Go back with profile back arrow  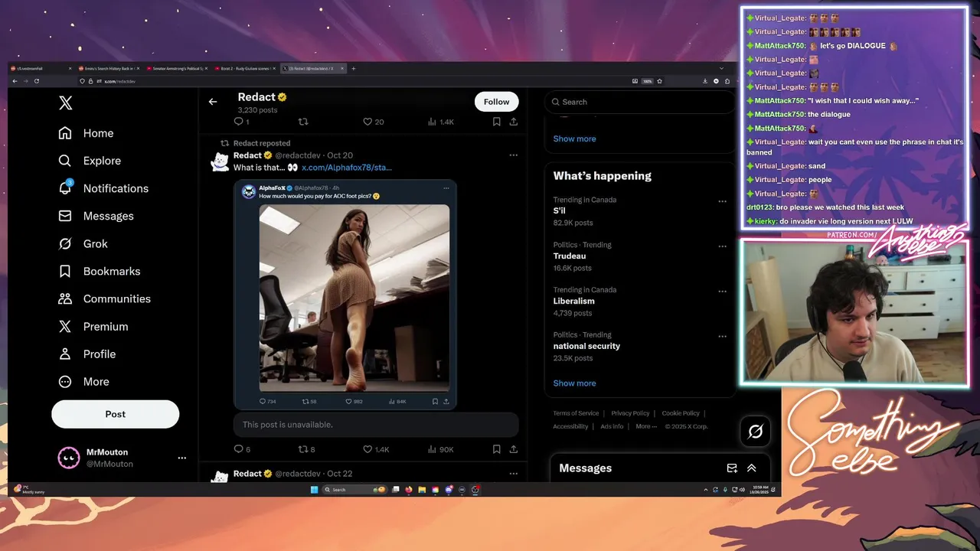pyautogui.click(x=213, y=101)
